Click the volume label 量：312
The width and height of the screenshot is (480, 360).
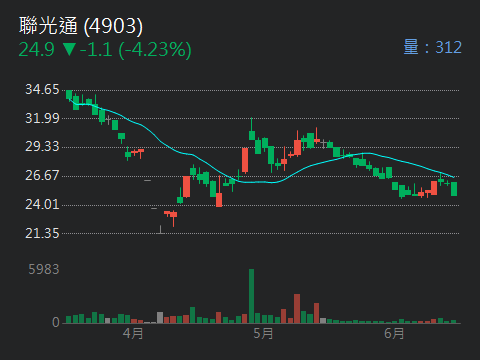pyautogui.click(x=432, y=47)
